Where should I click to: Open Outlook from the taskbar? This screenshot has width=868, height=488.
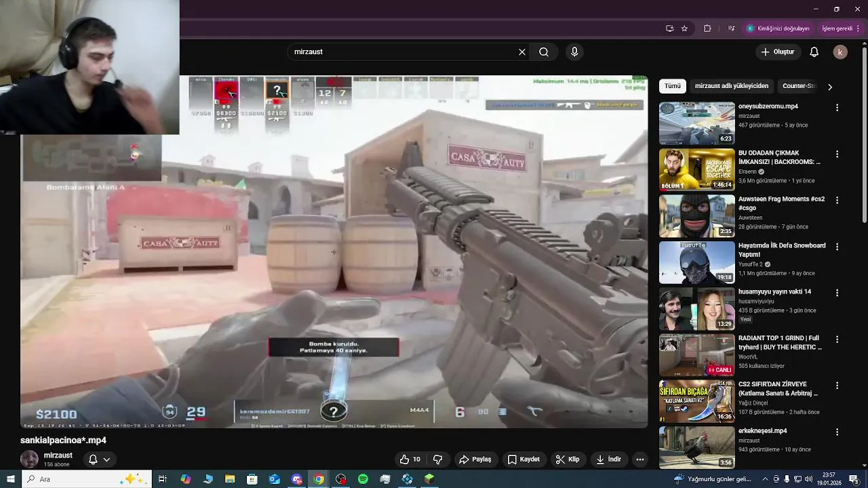(274, 479)
